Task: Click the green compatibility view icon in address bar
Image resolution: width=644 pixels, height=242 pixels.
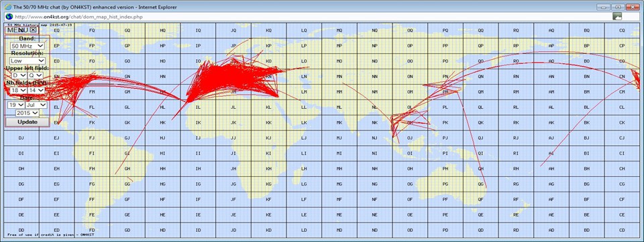Action: (x=617, y=16)
